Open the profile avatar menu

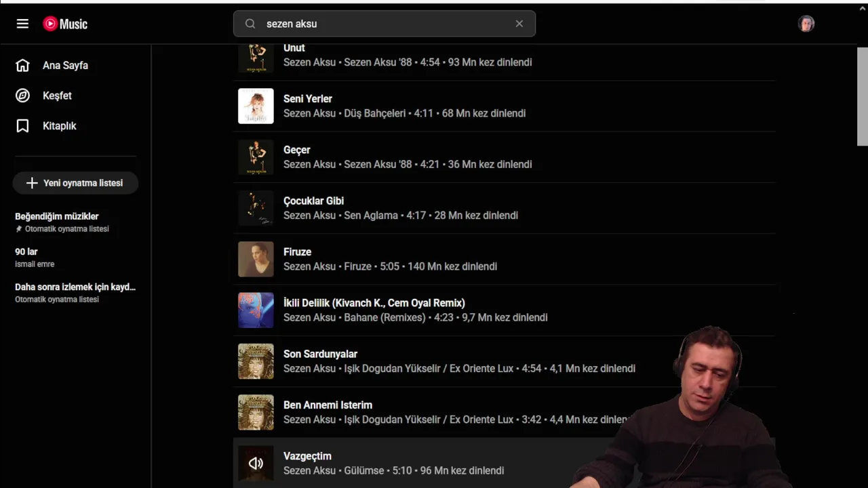point(806,24)
